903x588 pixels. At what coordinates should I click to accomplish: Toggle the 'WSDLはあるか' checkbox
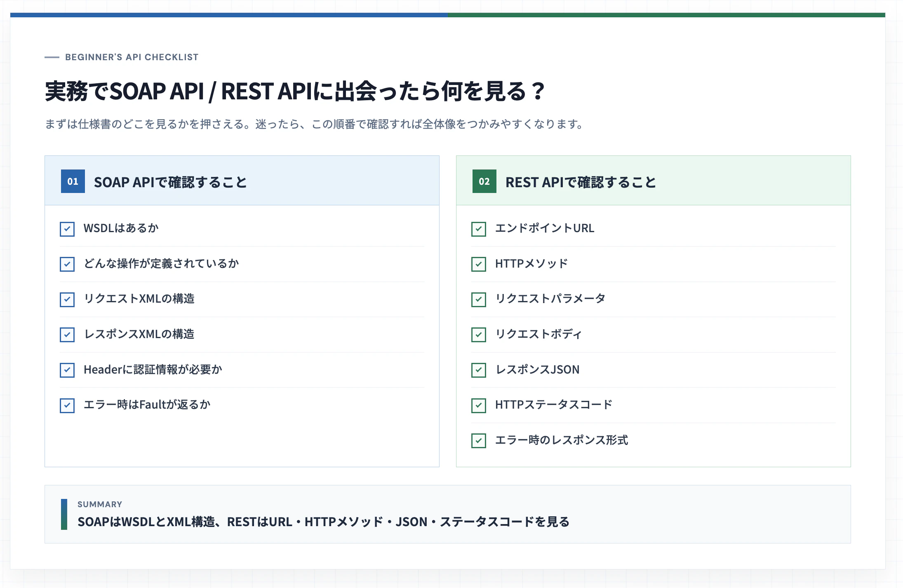tap(67, 229)
